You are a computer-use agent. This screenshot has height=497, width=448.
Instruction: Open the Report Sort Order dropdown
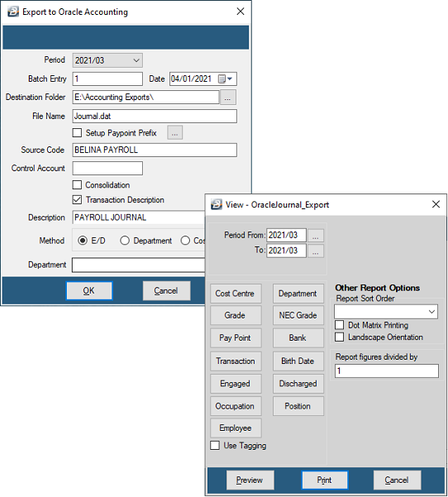coord(386,312)
